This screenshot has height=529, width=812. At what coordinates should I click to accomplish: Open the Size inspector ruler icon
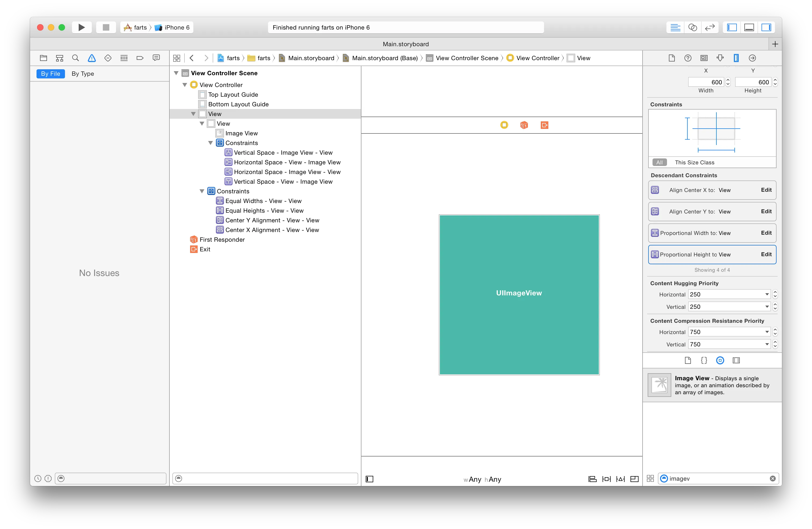point(736,58)
